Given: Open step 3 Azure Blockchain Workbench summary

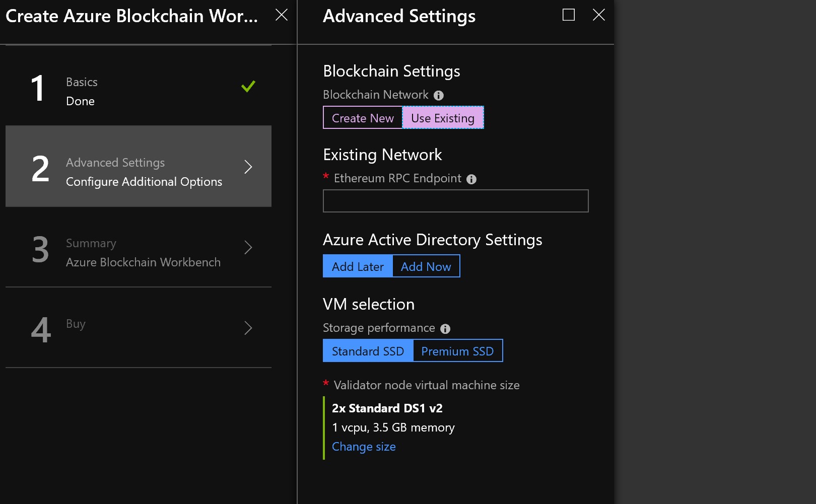Looking at the screenshot, I should (139, 247).
